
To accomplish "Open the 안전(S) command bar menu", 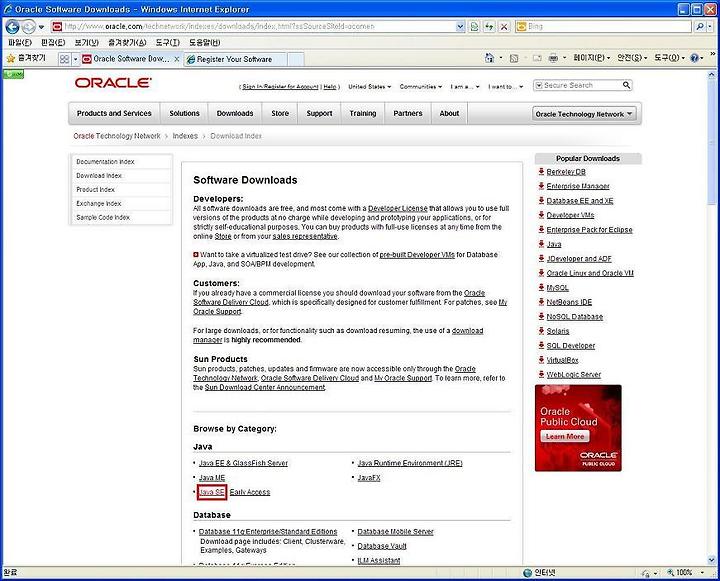I will pos(632,58).
